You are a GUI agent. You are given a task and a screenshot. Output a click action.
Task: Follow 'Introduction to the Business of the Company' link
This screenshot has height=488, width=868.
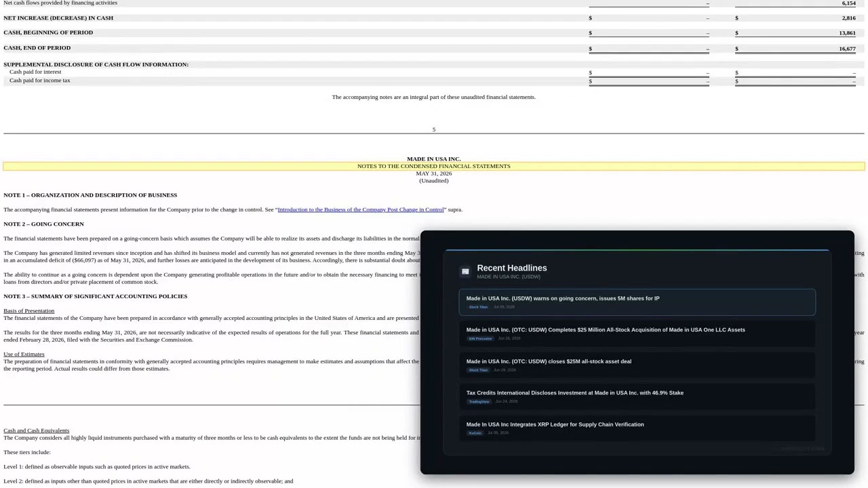point(360,209)
